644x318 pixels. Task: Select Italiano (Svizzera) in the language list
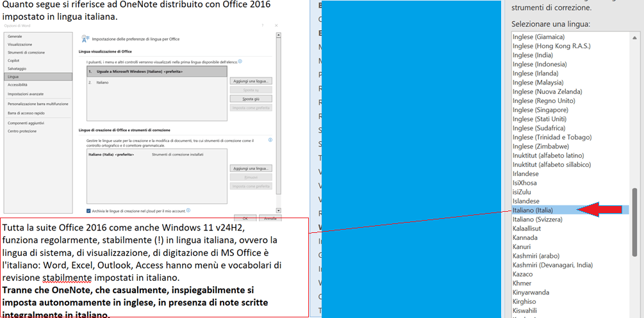click(x=538, y=219)
